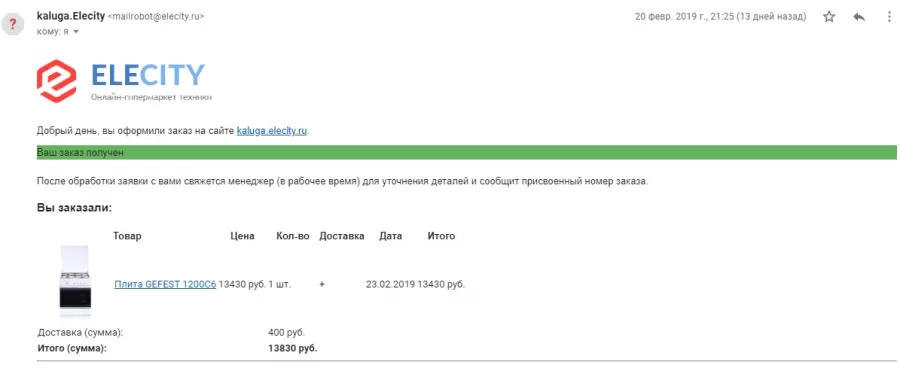Click the total sum 13830 руб.
The height and width of the screenshot is (374, 900).
[x=292, y=348]
